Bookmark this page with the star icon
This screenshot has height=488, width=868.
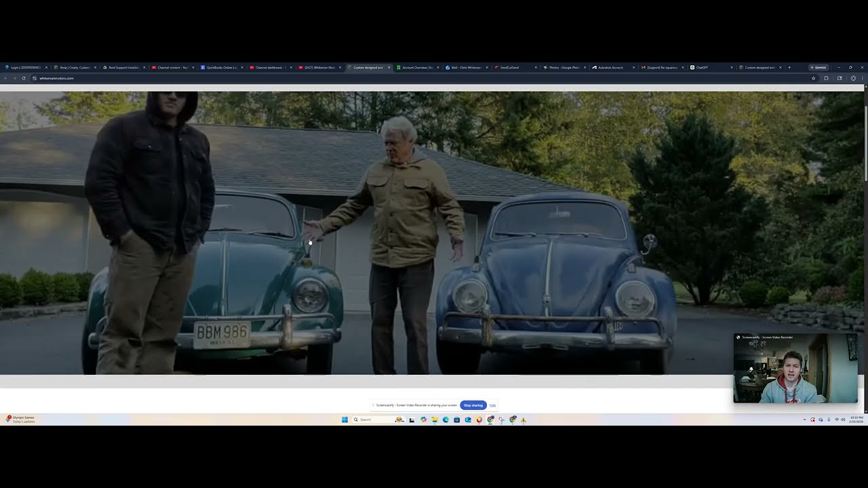(x=814, y=78)
